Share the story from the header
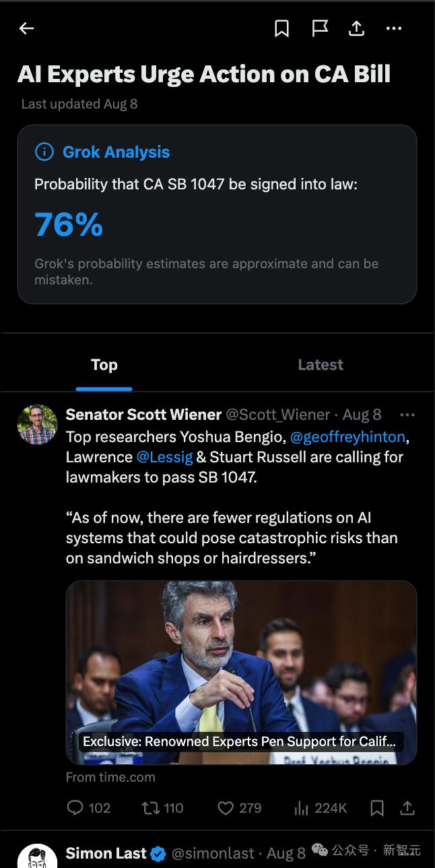This screenshot has height=868, width=435. (357, 28)
